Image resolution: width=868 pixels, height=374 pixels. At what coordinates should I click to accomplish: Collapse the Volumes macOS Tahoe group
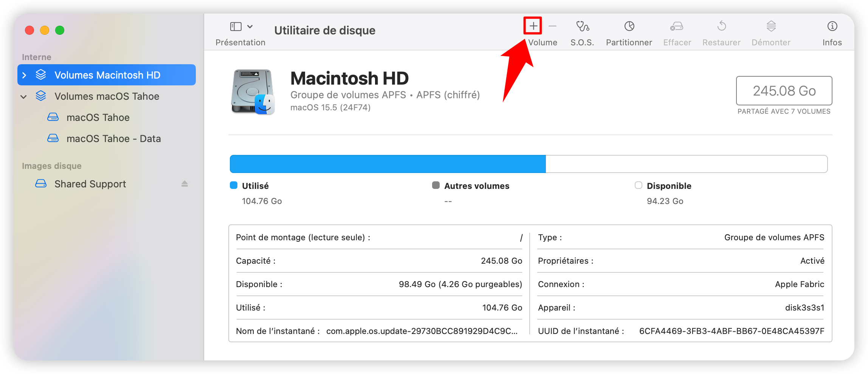[x=23, y=97]
